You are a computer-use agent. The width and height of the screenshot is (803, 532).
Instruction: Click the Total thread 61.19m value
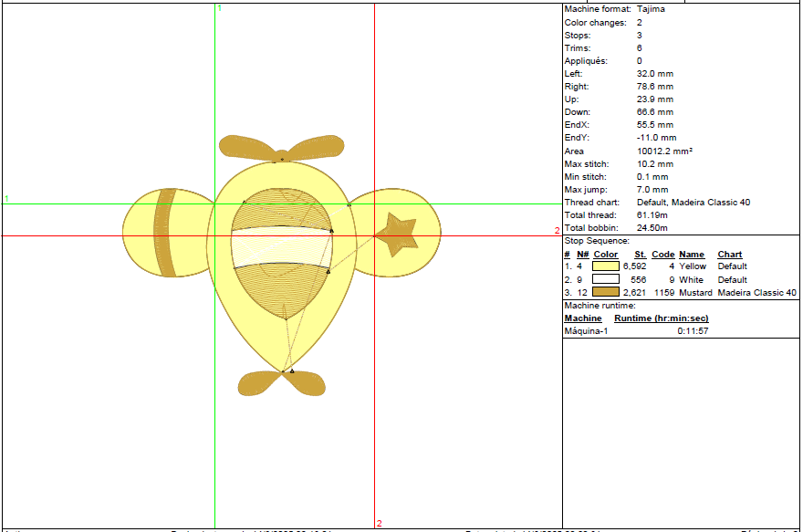pos(652,214)
